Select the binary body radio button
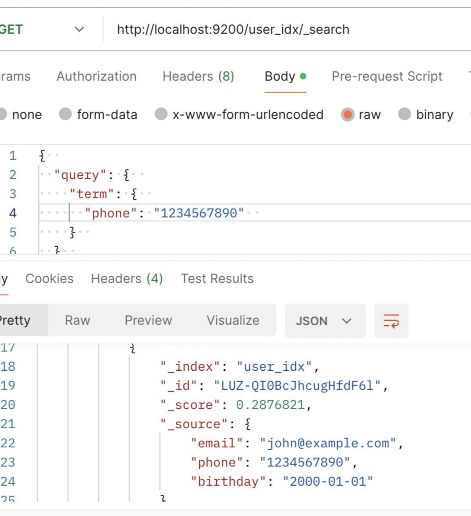Screen dimensions: 471x516 404,114
